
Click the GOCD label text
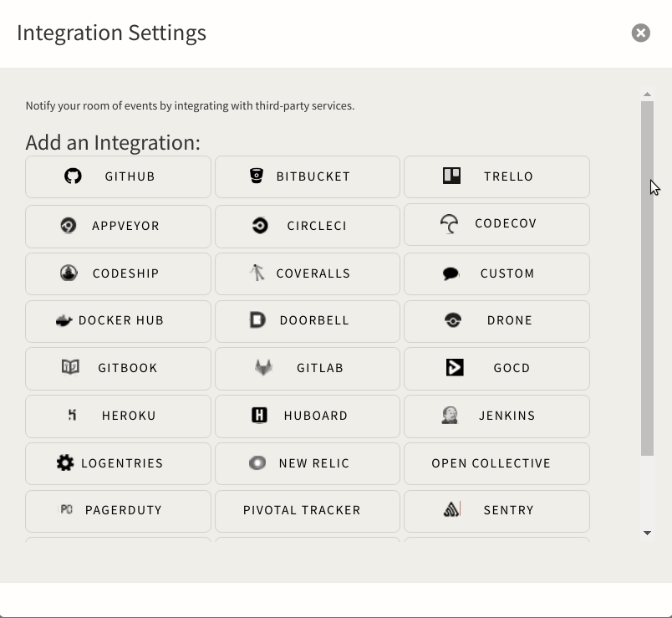[512, 368]
